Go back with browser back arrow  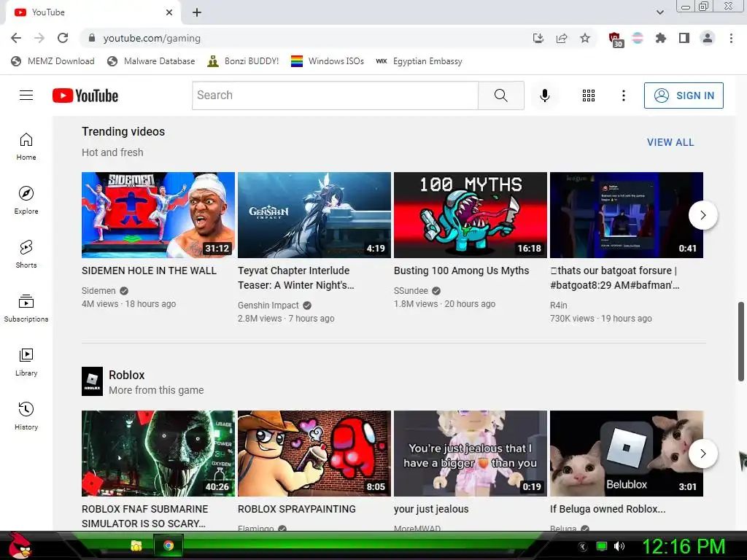[x=16, y=38]
